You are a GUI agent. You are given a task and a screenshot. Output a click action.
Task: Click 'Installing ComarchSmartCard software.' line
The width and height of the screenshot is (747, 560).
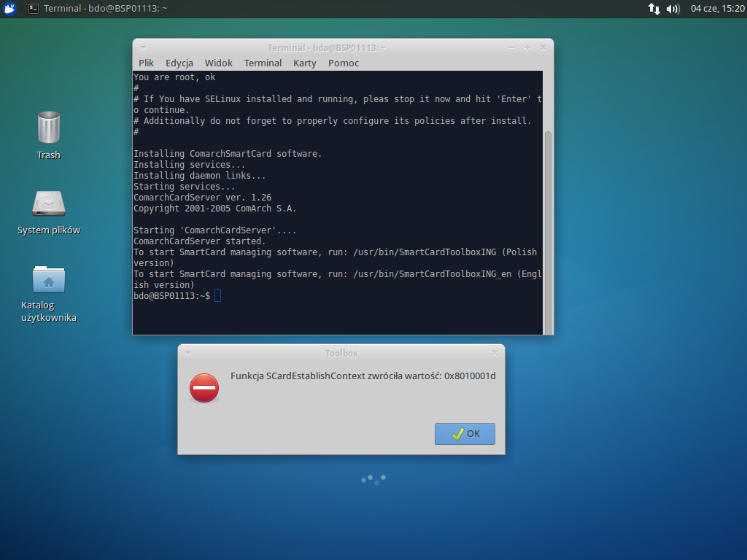click(228, 153)
